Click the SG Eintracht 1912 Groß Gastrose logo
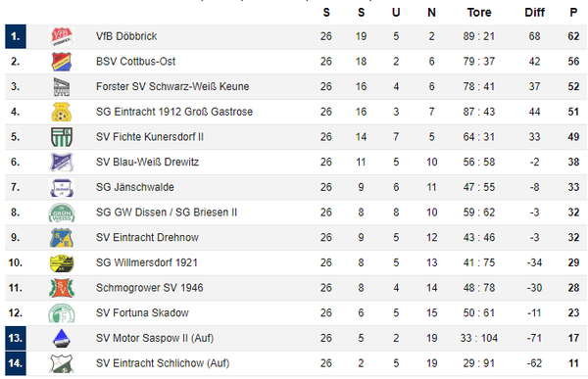 click(62, 112)
